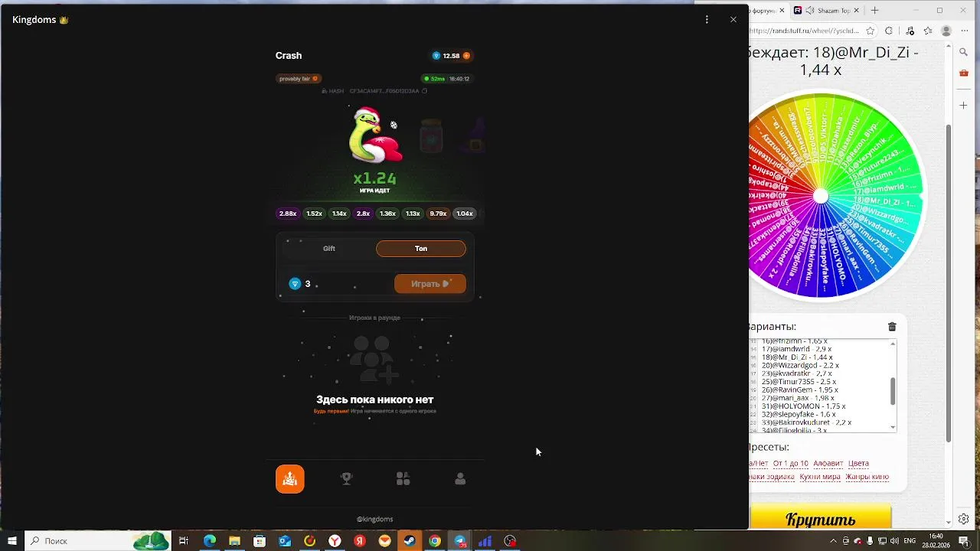This screenshot has height=551, width=980.
Task: Select the 1.13x history chip
Action: tap(413, 214)
